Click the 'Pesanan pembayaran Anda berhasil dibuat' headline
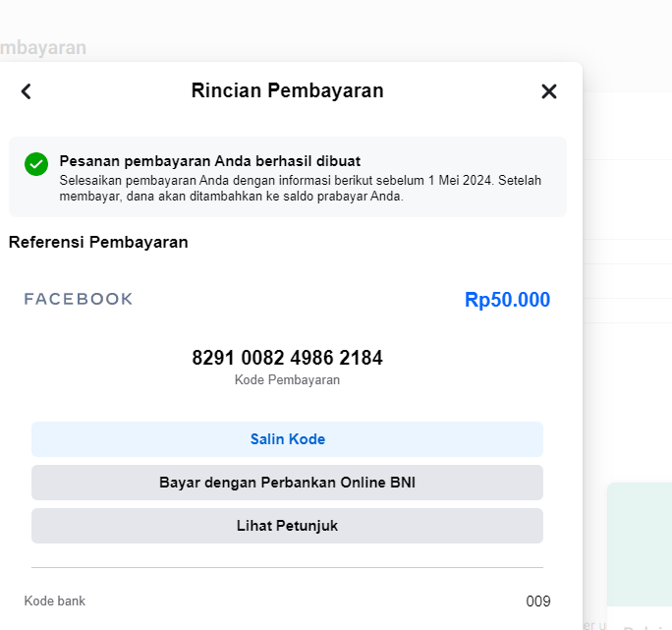Screen dimensions: 672x630 pos(209,161)
